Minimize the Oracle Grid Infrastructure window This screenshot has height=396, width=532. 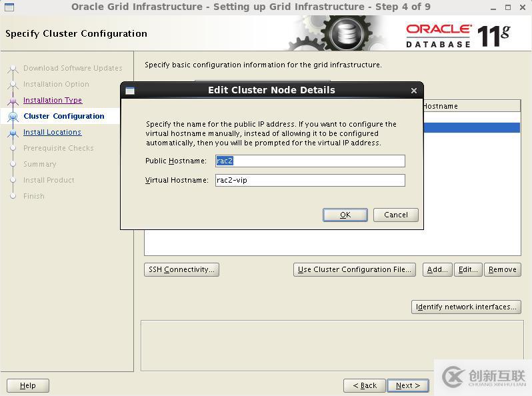(493, 7)
